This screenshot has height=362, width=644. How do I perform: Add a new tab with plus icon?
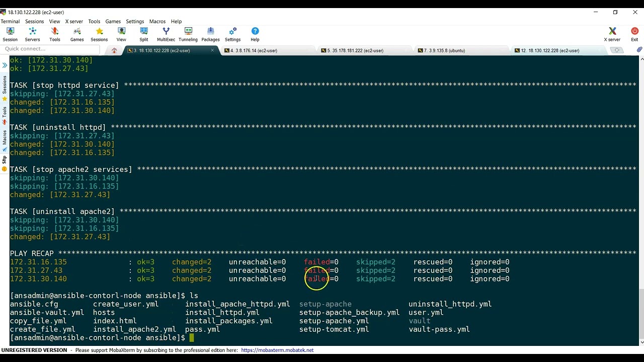point(617,50)
